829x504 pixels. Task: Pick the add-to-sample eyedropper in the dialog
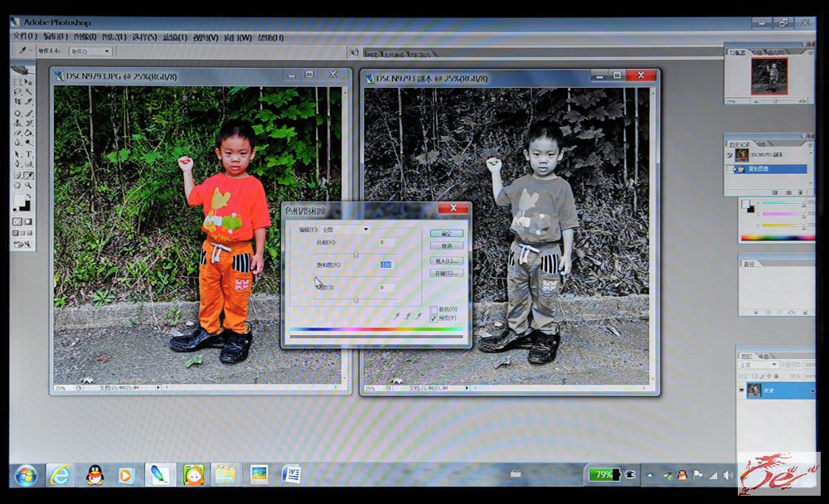[x=408, y=316]
